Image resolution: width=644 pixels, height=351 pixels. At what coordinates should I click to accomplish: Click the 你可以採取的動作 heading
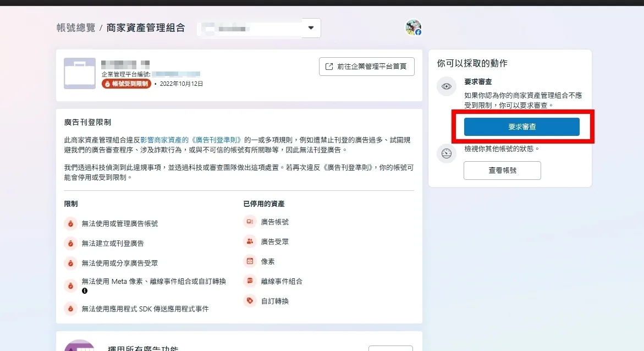coord(472,63)
